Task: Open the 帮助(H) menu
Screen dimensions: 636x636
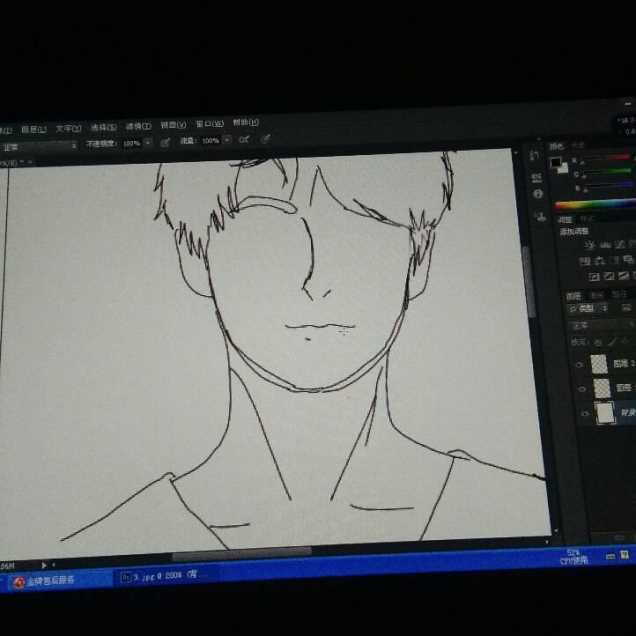Action: 246,122
